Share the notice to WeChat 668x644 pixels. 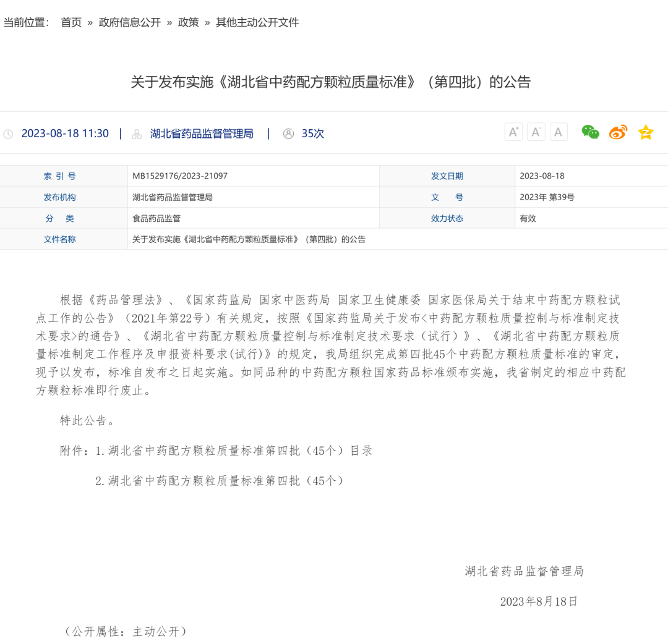pyautogui.click(x=591, y=132)
